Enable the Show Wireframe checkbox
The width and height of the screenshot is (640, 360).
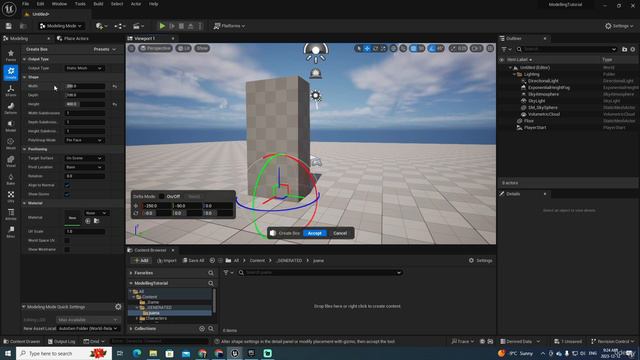[67, 249]
